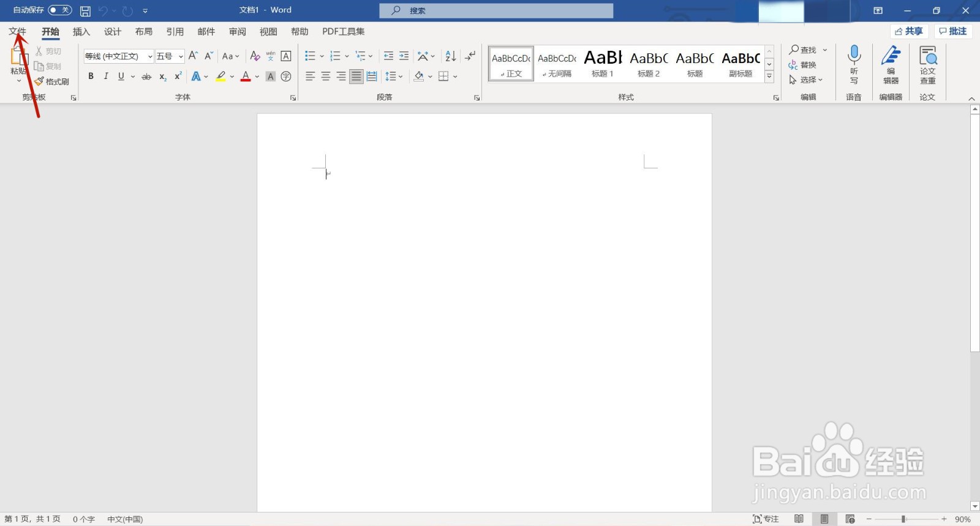Image resolution: width=980 pixels, height=526 pixels.
Task: Click the Redo icon
Action: [x=127, y=11]
